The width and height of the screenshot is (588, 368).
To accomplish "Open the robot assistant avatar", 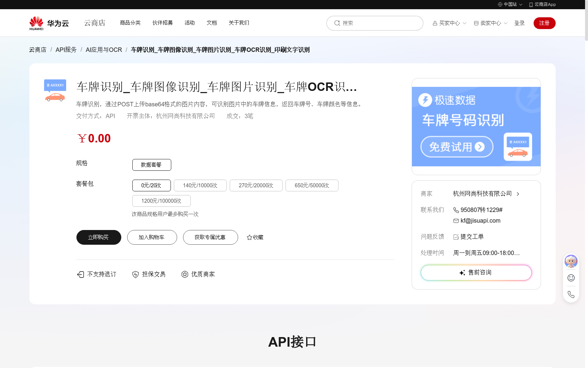I will [x=571, y=261].
